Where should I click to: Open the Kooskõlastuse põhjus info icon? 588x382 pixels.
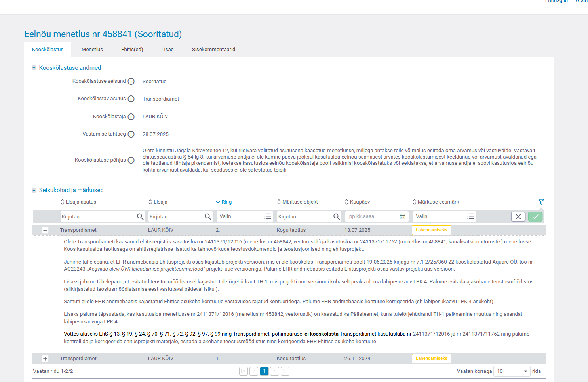pos(131,160)
